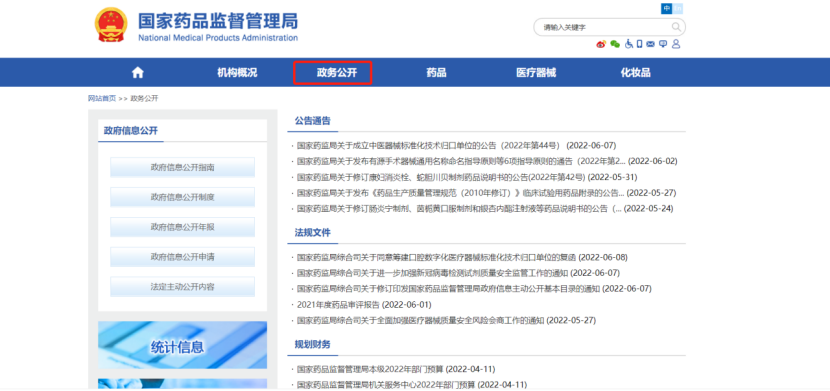Open the user account icon
830x391 pixels.
coord(676,44)
